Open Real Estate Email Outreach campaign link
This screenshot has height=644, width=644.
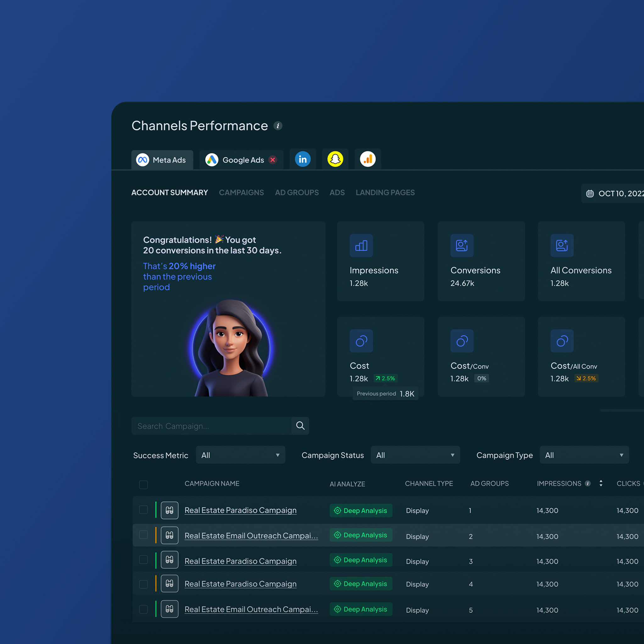click(251, 536)
